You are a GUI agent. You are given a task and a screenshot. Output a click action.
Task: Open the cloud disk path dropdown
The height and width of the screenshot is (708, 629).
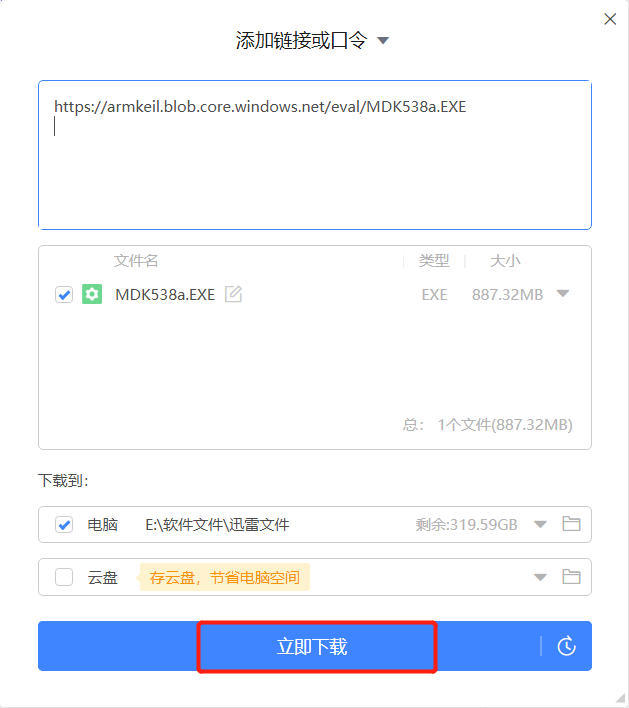coord(540,577)
